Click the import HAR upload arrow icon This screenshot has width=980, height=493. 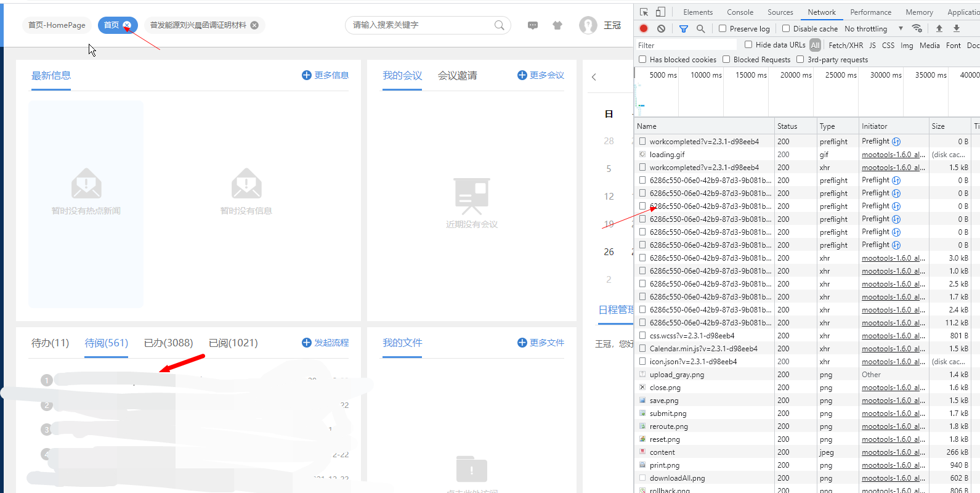pyautogui.click(x=939, y=28)
